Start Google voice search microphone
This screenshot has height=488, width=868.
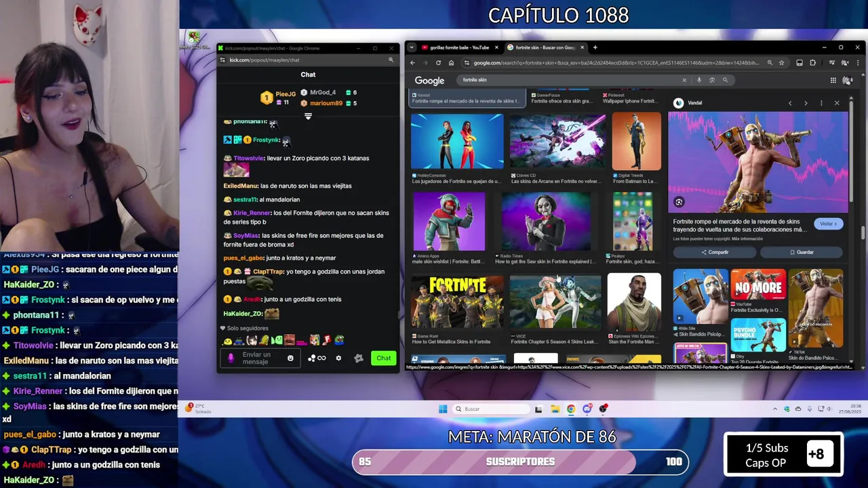pos(699,80)
